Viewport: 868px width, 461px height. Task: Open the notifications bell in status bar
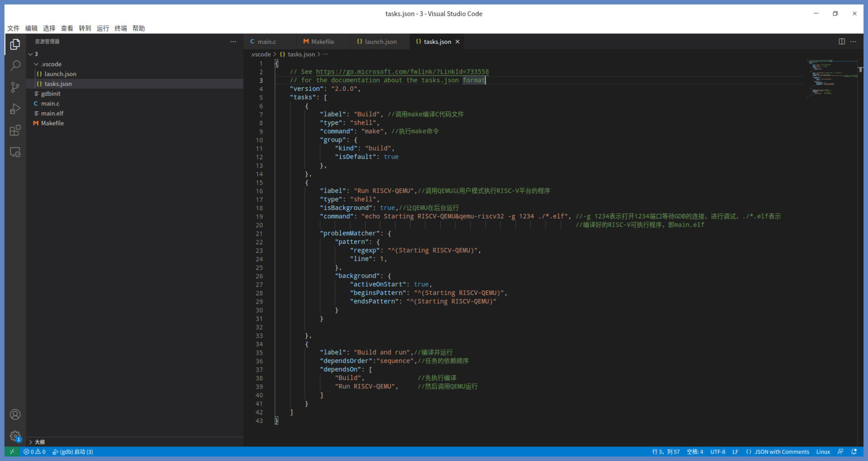pyautogui.click(x=854, y=451)
